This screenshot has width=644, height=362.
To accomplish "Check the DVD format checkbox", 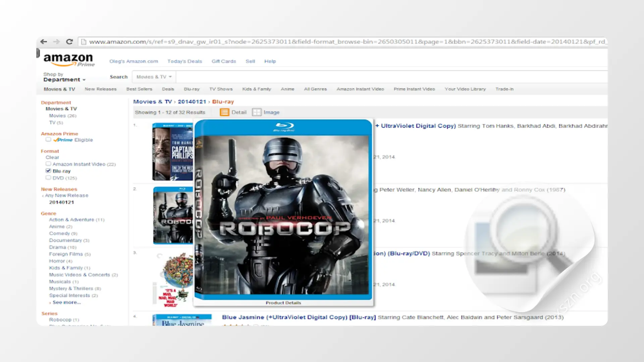I will click(48, 178).
